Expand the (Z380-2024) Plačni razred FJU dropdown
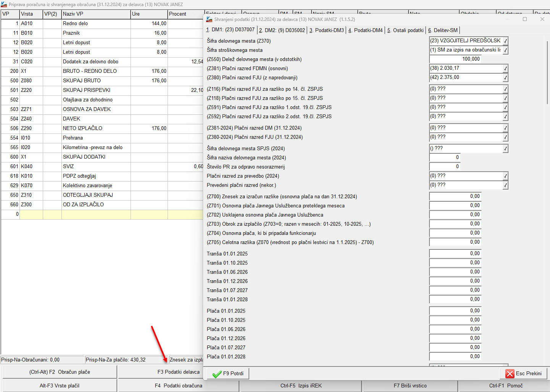 point(505,137)
